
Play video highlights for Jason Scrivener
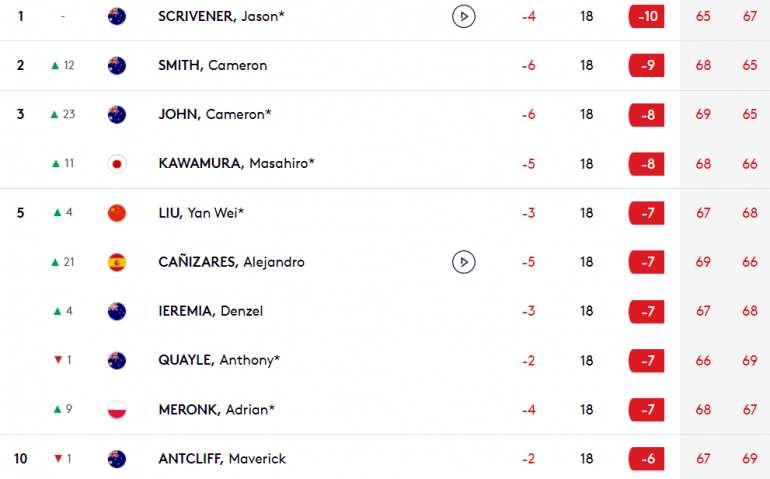(464, 16)
